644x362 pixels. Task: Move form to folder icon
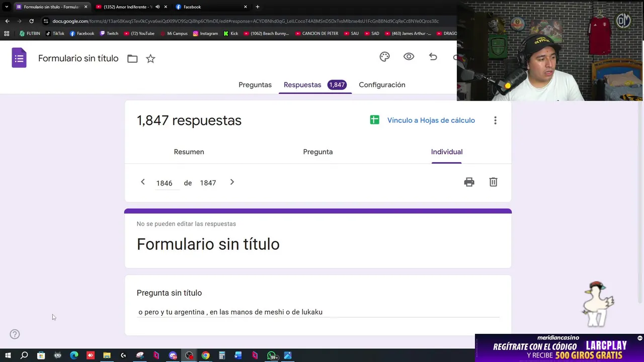pyautogui.click(x=132, y=59)
